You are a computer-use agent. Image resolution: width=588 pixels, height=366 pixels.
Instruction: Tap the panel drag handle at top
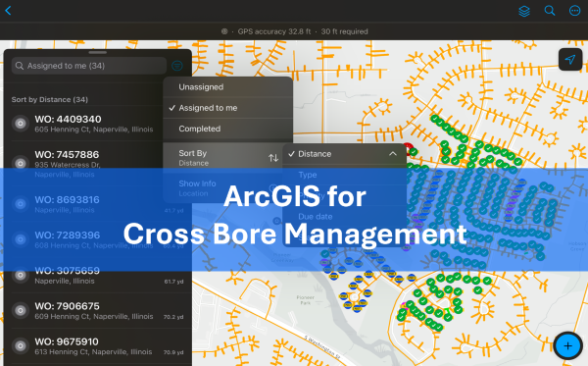pos(97,53)
